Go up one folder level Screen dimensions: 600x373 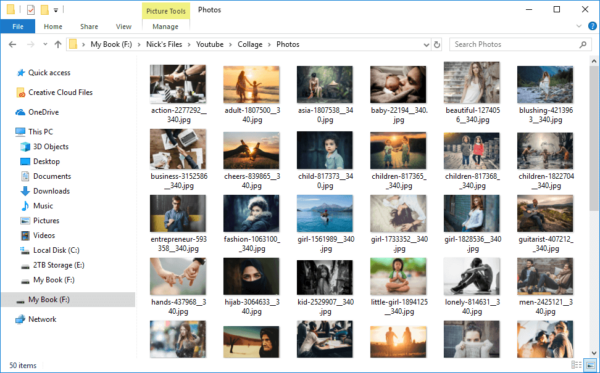pyautogui.click(x=58, y=44)
